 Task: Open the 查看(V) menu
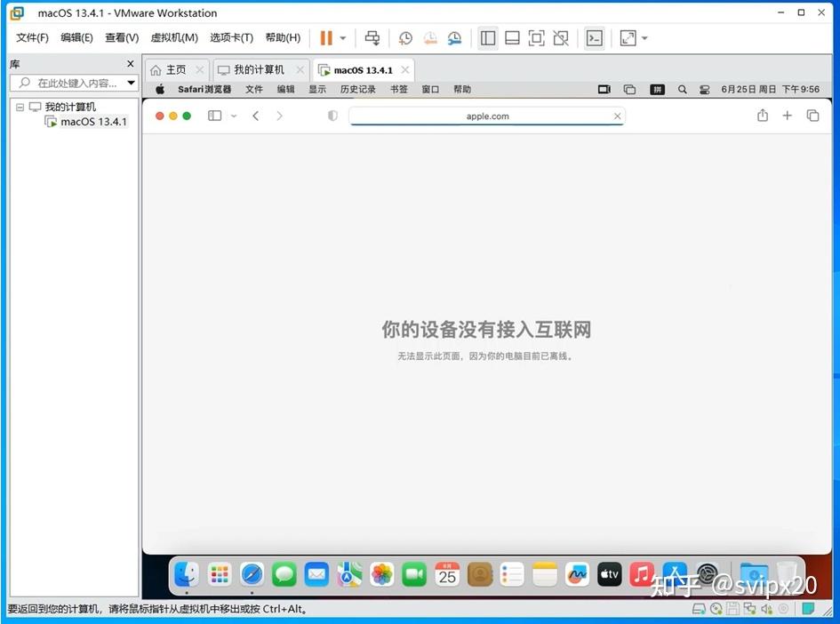coord(122,37)
